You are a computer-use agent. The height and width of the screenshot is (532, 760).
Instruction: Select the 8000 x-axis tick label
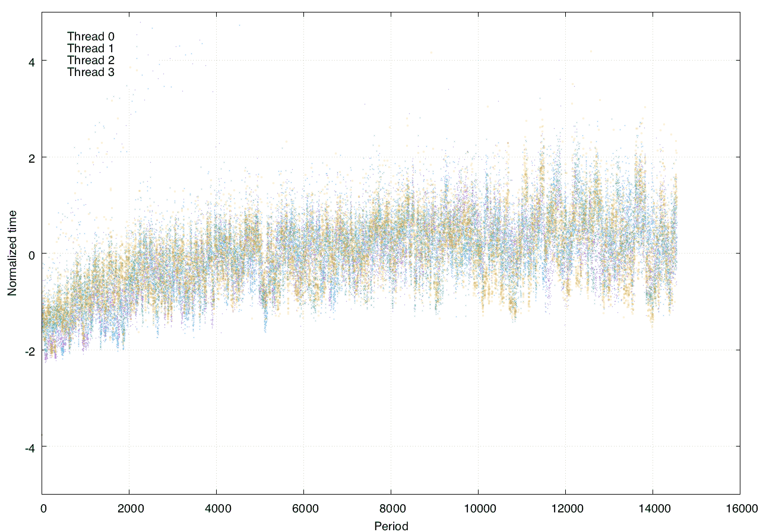pyautogui.click(x=391, y=509)
